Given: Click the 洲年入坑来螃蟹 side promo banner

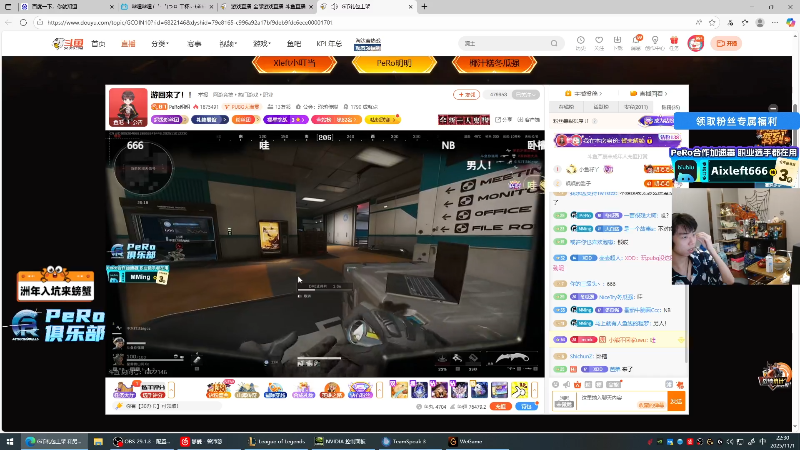Looking at the screenshot, I should (55, 285).
